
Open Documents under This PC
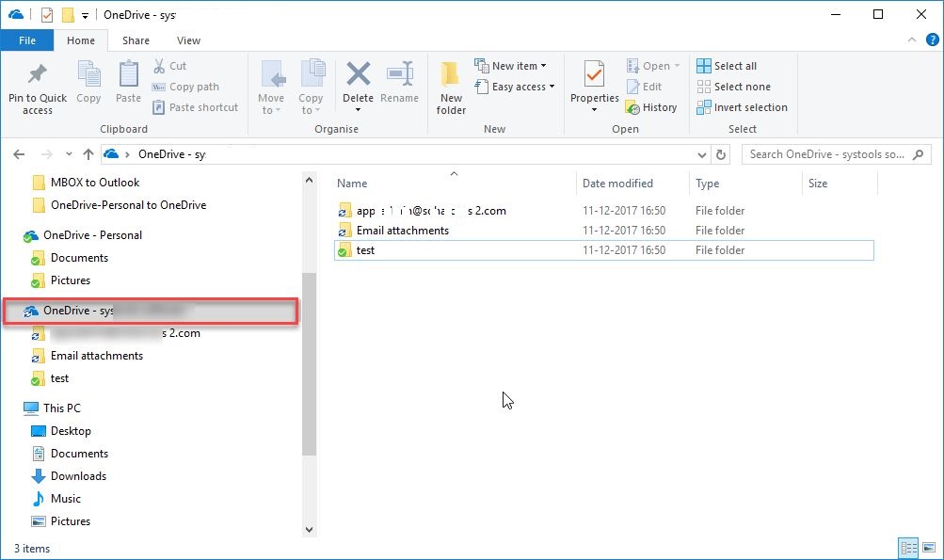(x=79, y=454)
